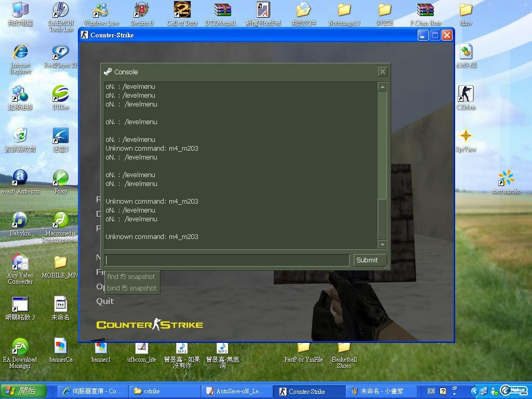
Task: Open Any Video Converter icon
Action: 20,269
